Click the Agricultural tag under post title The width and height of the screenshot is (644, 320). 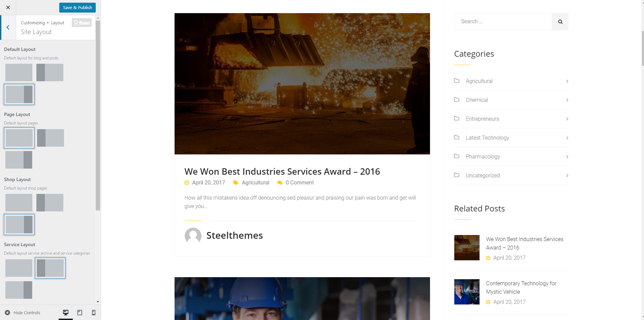(x=255, y=182)
